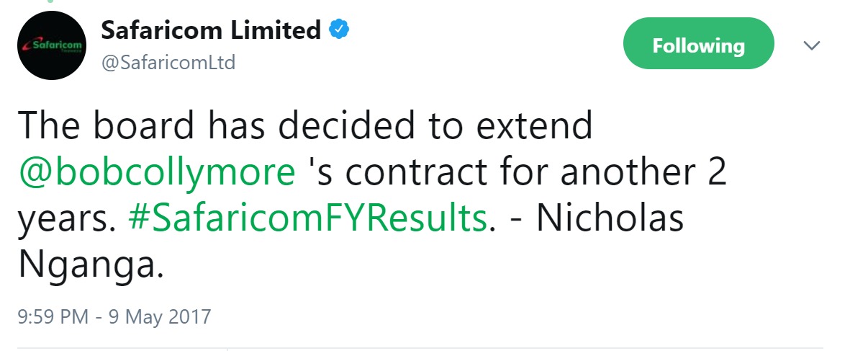The height and width of the screenshot is (351, 868).
Task: Expand the tweet options chevron arrow
Action: 811,46
